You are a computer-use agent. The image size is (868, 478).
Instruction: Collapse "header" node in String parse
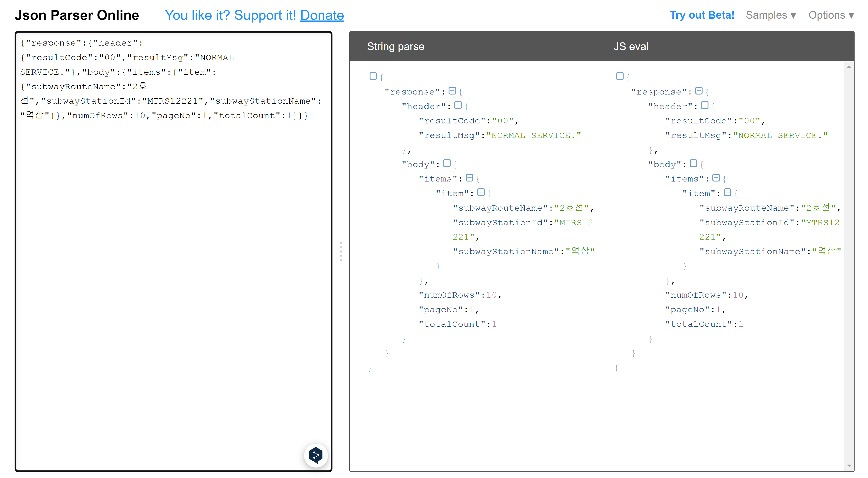coord(458,105)
